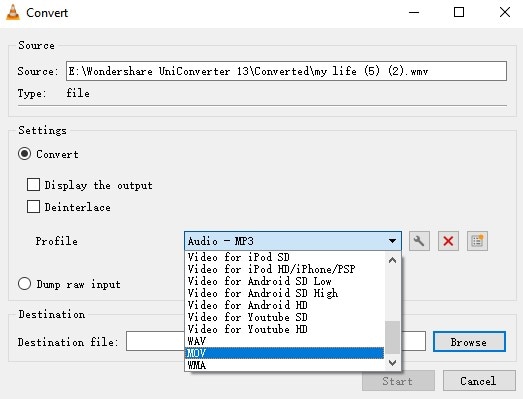The width and height of the screenshot is (523, 399).
Task: Create a new profile icon
Action: (x=477, y=241)
